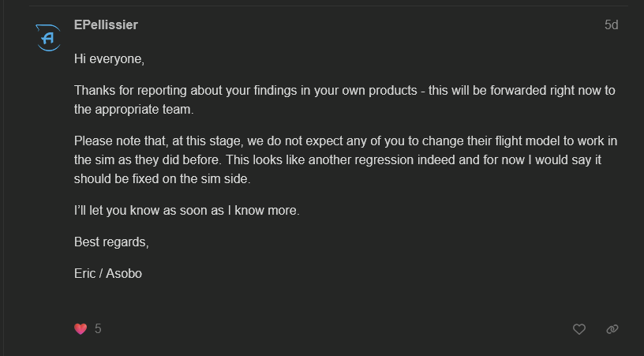Viewport: 644px width, 356px height.
Task: Click the pink heart reaction emoji
Action: pyautogui.click(x=80, y=328)
